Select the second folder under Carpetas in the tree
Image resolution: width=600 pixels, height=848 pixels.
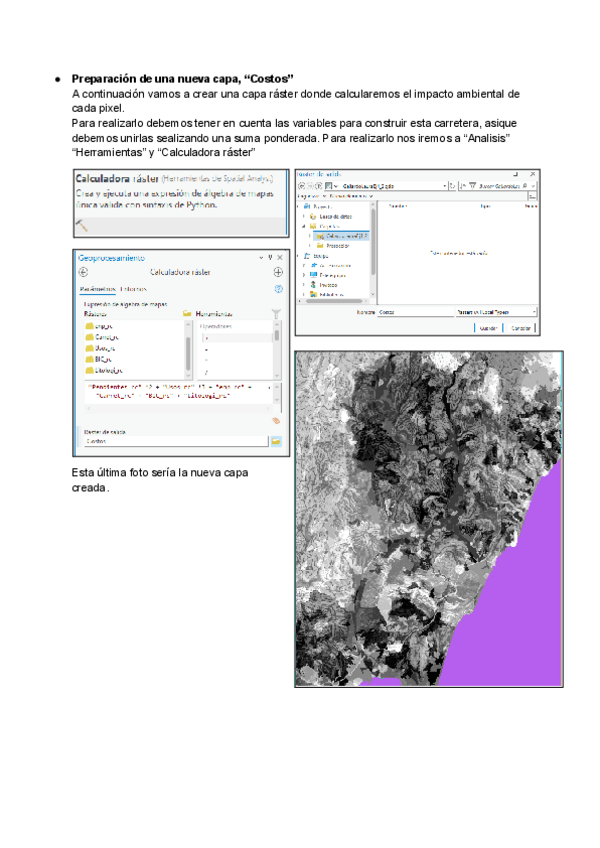click(x=333, y=246)
